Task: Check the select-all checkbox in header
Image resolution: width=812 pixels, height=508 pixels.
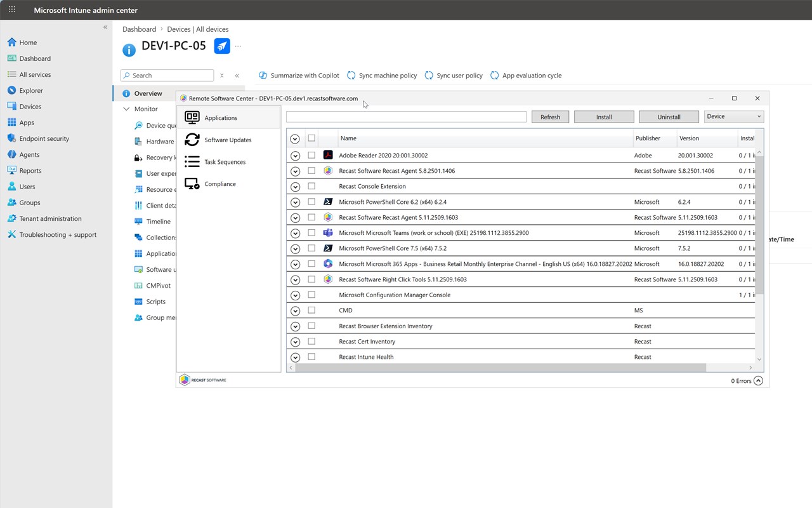Action: [311, 138]
